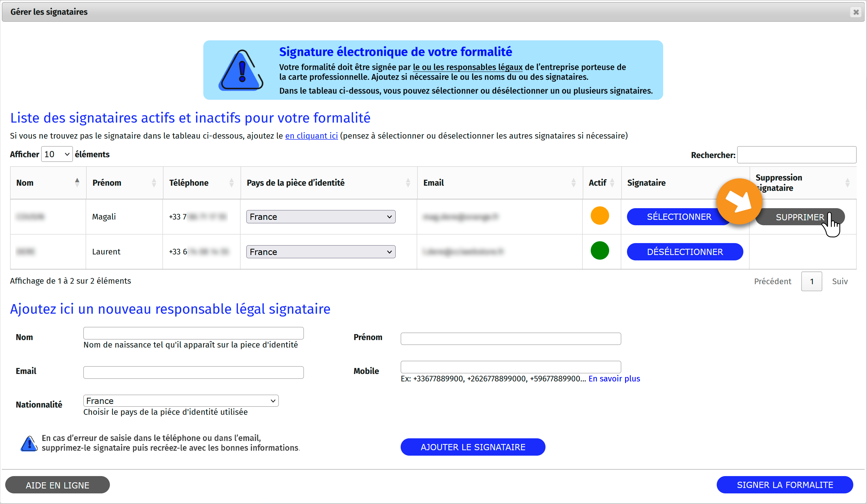
Task: Open the Nationnalité France dropdown
Action: click(181, 401)
